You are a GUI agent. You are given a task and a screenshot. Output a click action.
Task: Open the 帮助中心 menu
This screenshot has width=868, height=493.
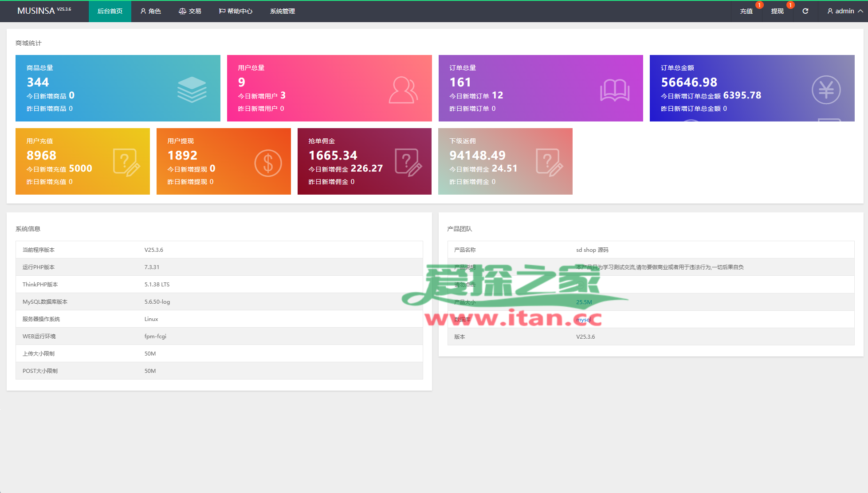coord(236,11)
